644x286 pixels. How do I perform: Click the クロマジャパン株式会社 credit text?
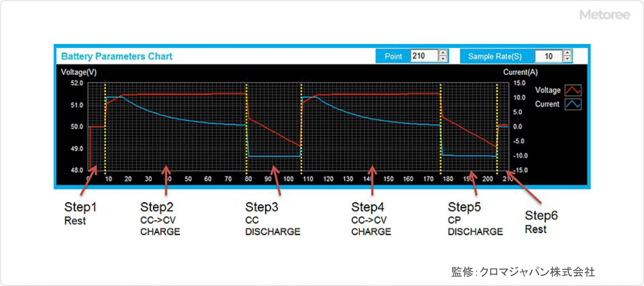coord(537,272)
